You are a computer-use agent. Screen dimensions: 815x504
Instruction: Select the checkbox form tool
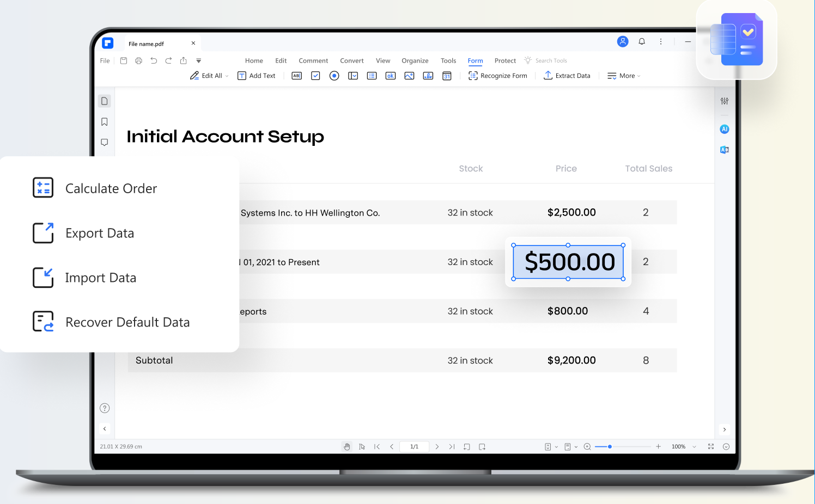315,76
